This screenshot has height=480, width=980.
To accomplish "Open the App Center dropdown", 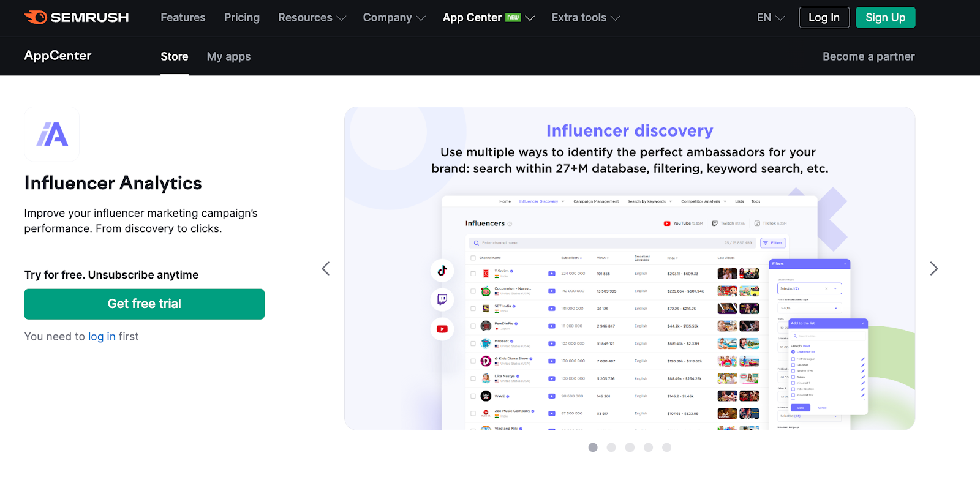I will [x=489, y=18].
